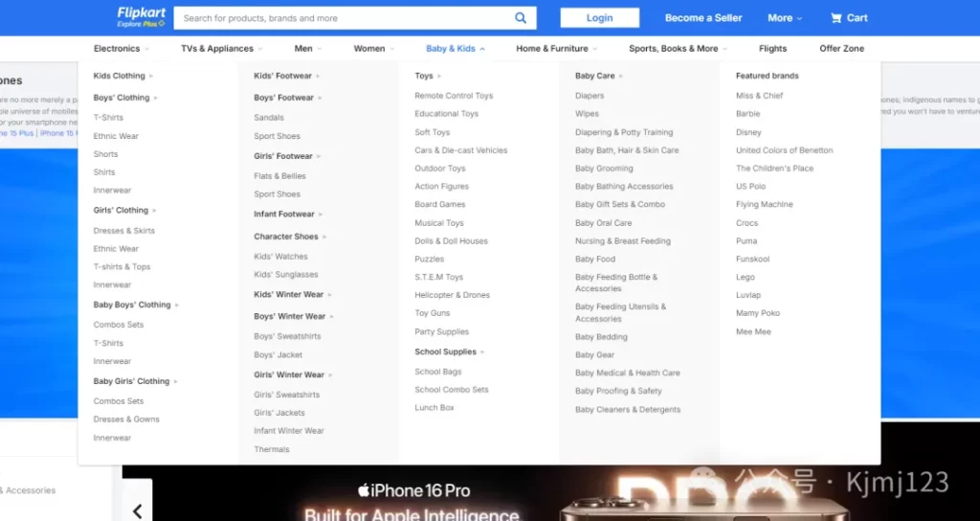Collapse the Baby & Kids menu
This screenshot has height=521, width=980.
[x=455, y=48]
